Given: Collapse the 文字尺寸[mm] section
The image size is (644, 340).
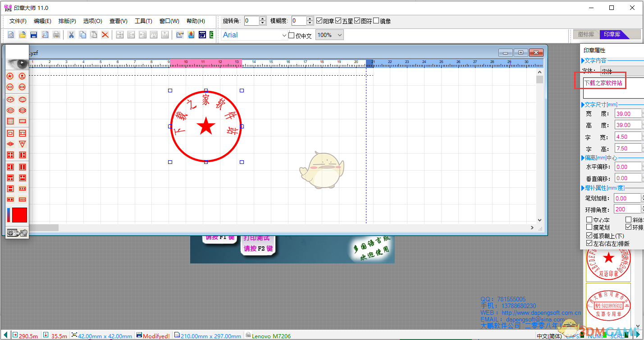Looking at the screenshot, I should click(582, 104).
